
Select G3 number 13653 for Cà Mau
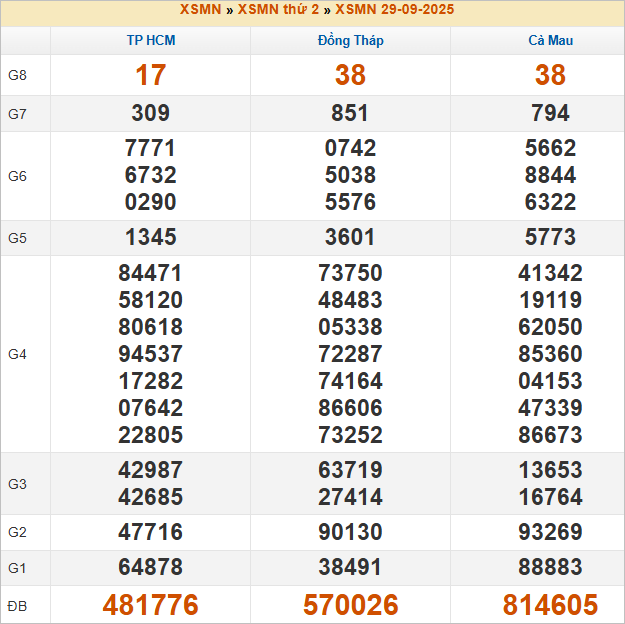coord(550,471)
